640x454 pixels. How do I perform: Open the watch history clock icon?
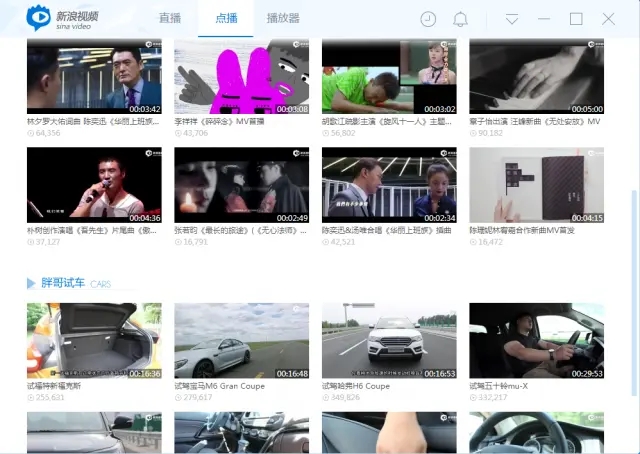428,19
